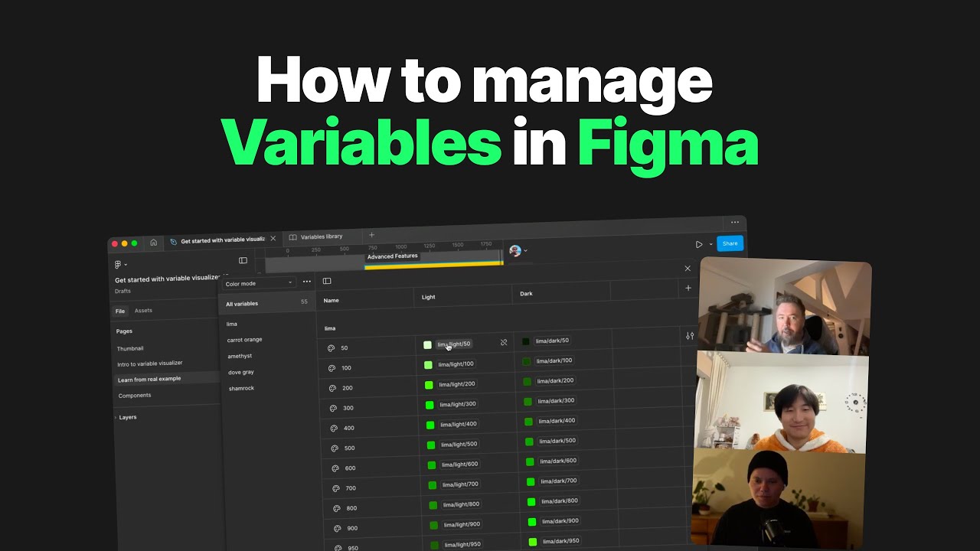Open the Thumbnail page

[x=130, y=348]
